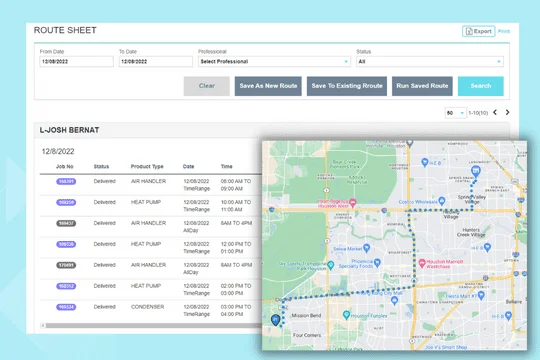Click the Export button

tap(478, 31)
